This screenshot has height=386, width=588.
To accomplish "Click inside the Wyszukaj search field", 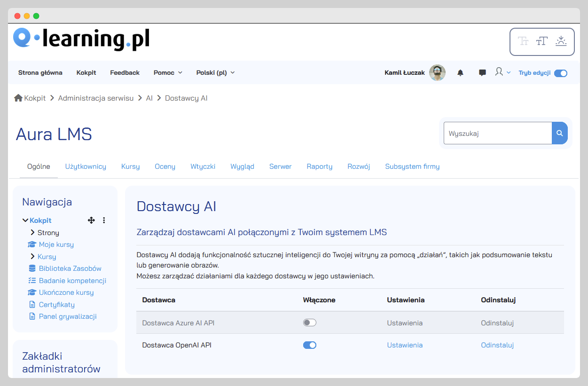I will click(x=497, y=133).
